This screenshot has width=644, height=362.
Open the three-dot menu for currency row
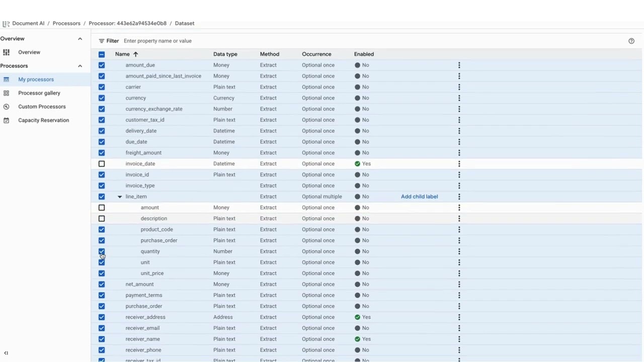[459, 98]
